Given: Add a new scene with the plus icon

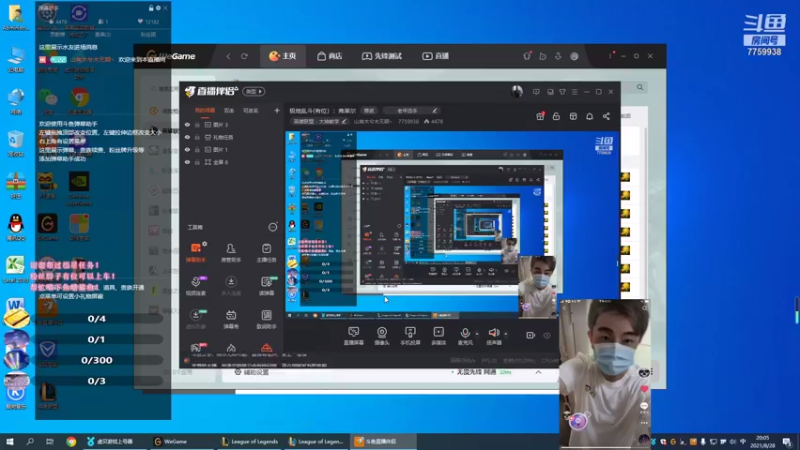Looking at the screenshot, I should (277, 110).
